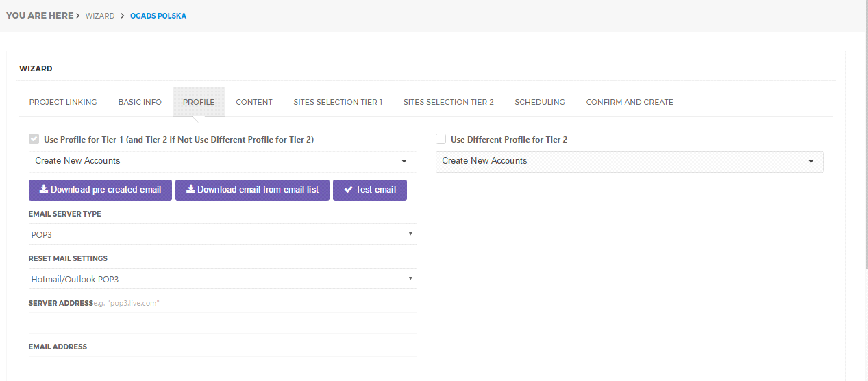The width and height of the screenshot is (868, 381).
Task: Click Download pre-created email button
Action: point(100,190)
